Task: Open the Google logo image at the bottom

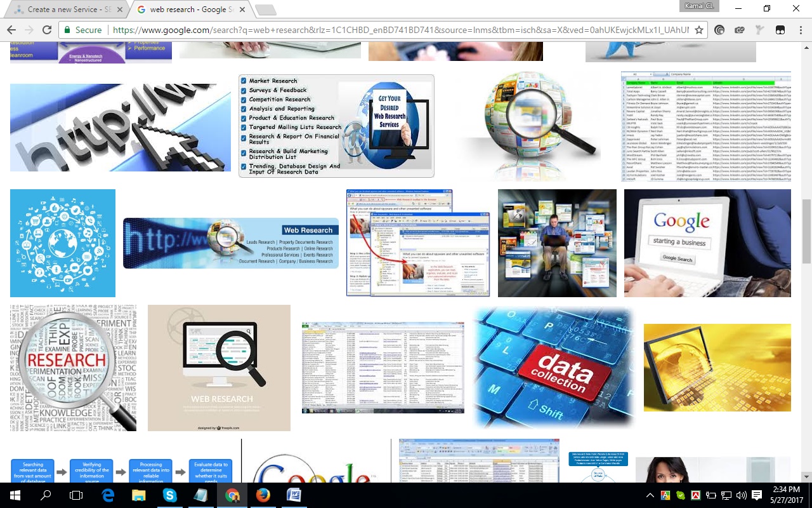Action: [x=316, y=461]
